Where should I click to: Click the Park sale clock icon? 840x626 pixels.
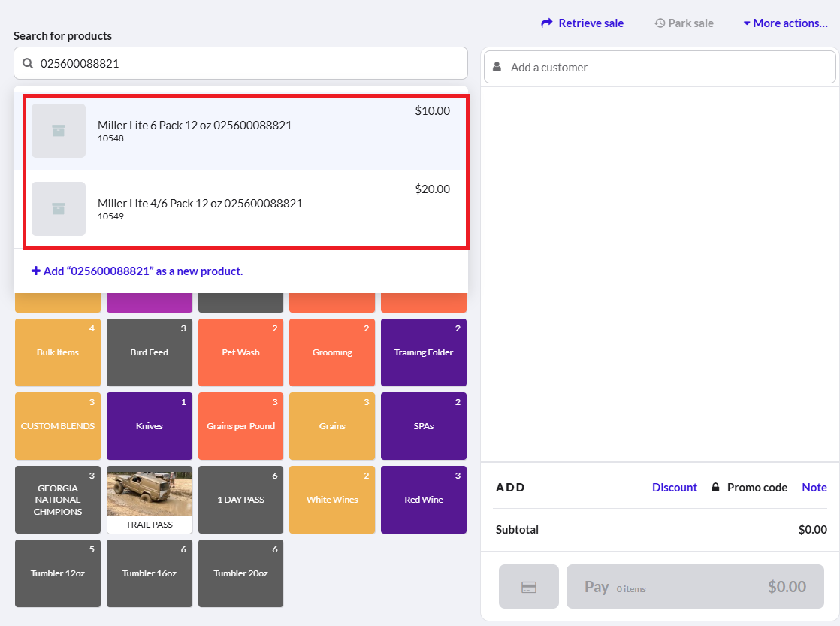pos(660,23)
